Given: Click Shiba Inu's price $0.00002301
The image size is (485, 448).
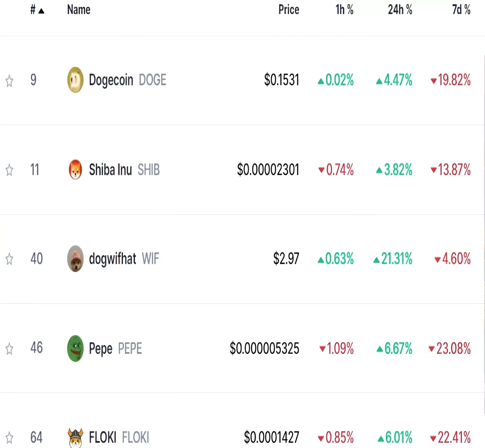Looking at the screenshot, I should [x=268, y=170].
